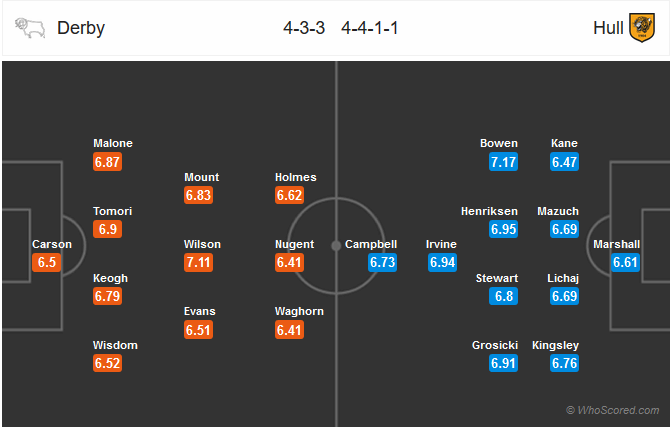Open the WhoScored.com watermark link
Image resolution: width=671 pixels, height=427 pixels.
coord(613,410)
